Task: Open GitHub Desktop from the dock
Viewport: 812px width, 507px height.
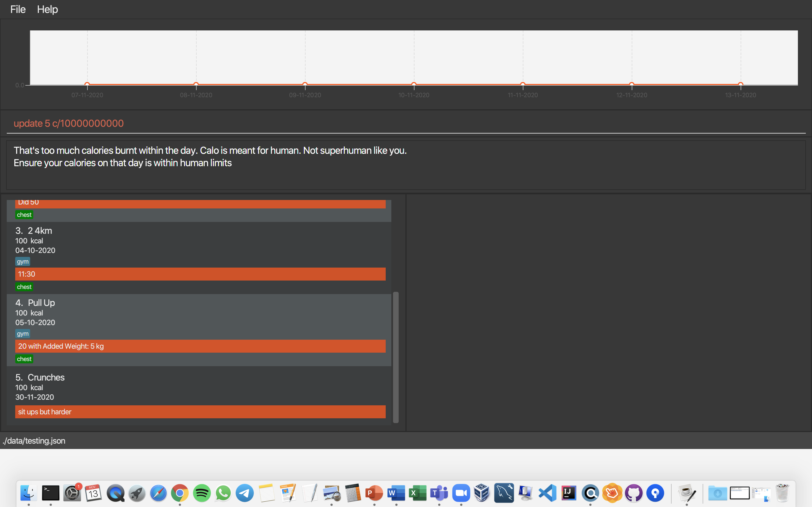Action: [634, 493]
